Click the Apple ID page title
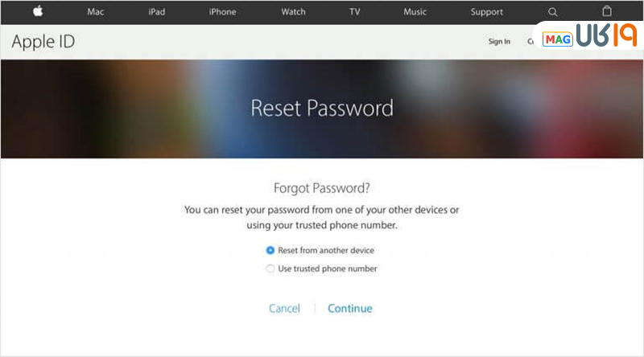 click(x=43, y=42)
